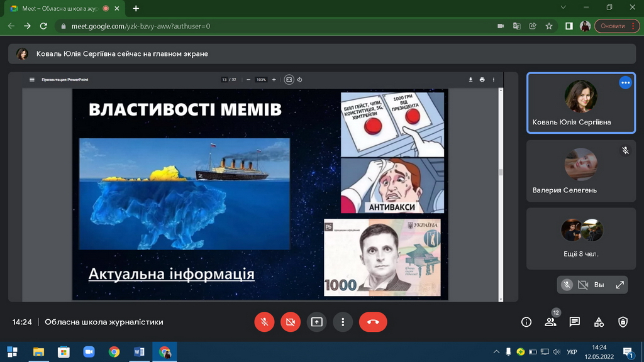644x362 pixels.
Task: Leave the call with red hang-up button
Action: coord(373,322)
